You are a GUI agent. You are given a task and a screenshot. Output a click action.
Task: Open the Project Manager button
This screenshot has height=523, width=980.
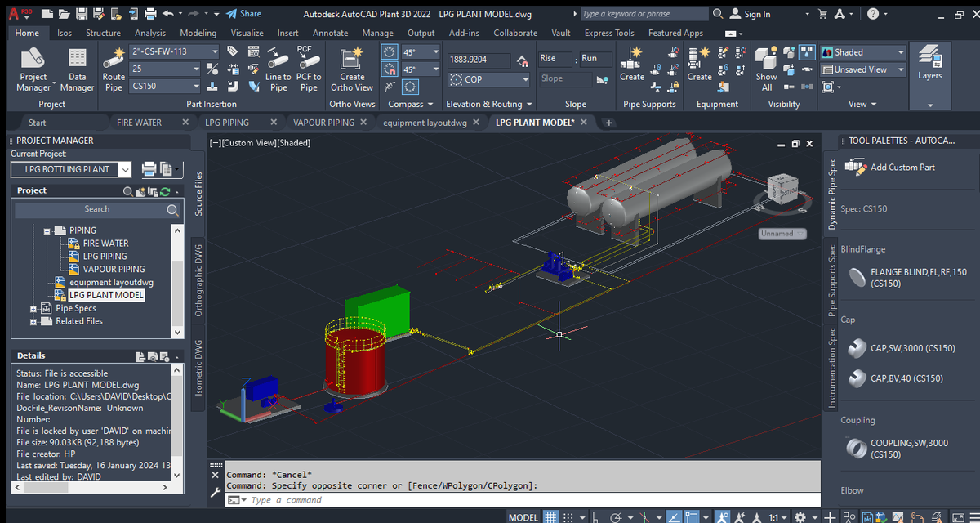pyautogui.click(x=33, y=69)
